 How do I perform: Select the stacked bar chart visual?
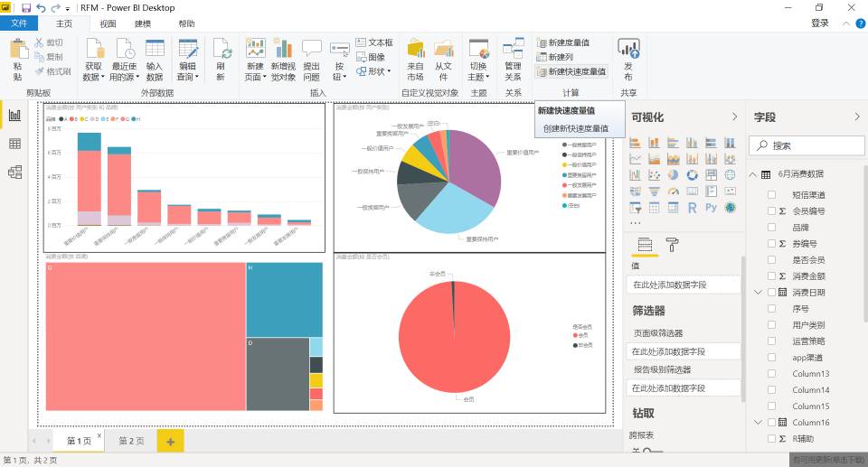pos(635,143)
